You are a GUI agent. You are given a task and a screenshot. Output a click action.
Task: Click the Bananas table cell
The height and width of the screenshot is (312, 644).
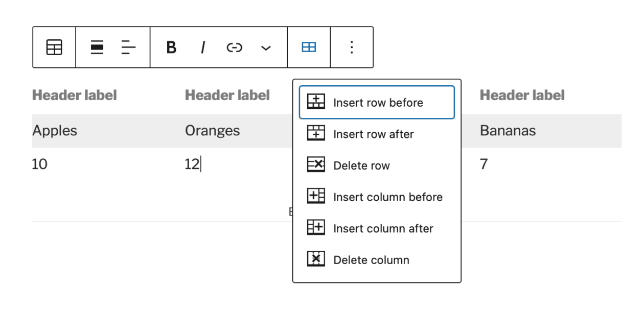[x=508, y=131]
